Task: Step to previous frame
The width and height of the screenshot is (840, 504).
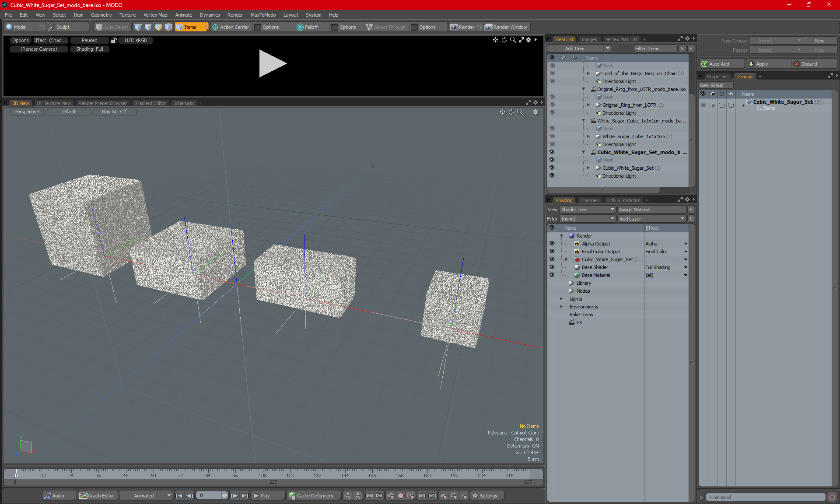Action: (x=189, y=496)
